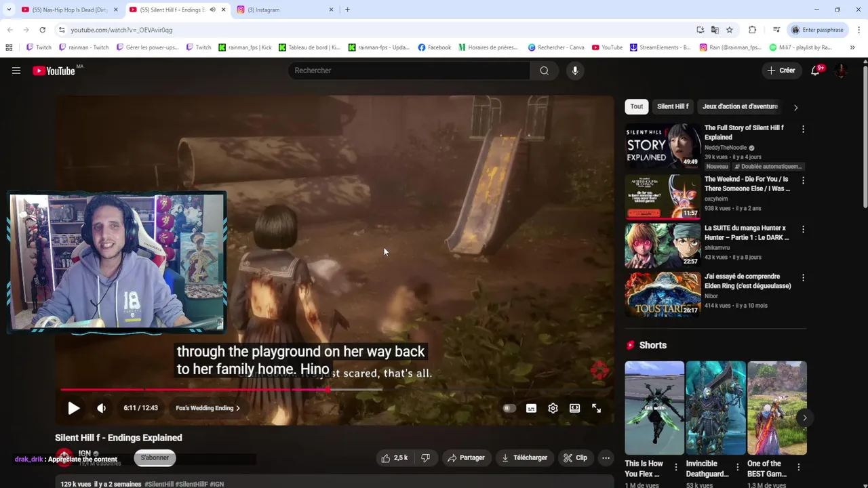Like the video with 2,5 k likes
Image resolution: width=868 pixels, height=488 pixels.
[394, 457]
